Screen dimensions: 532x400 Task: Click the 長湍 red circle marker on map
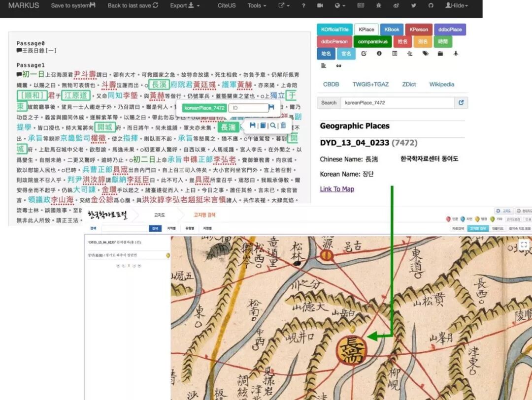pyautogui.click(x=351, y=350)
